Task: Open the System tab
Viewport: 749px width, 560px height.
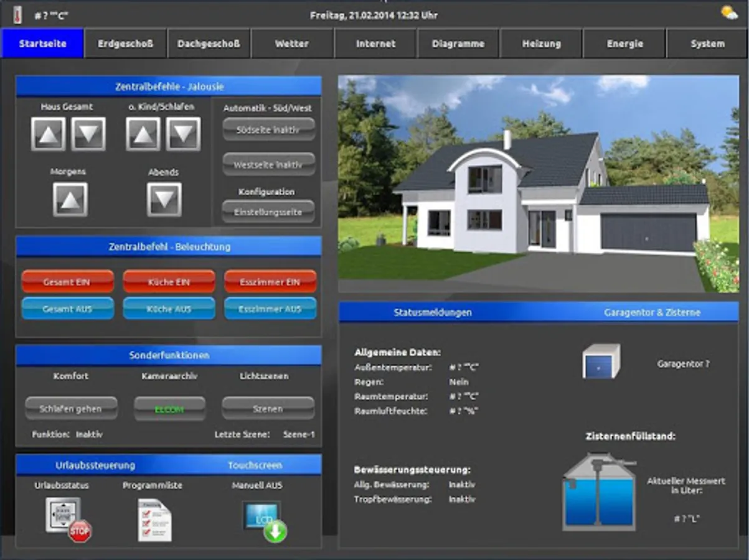Action: click(707, 44)
